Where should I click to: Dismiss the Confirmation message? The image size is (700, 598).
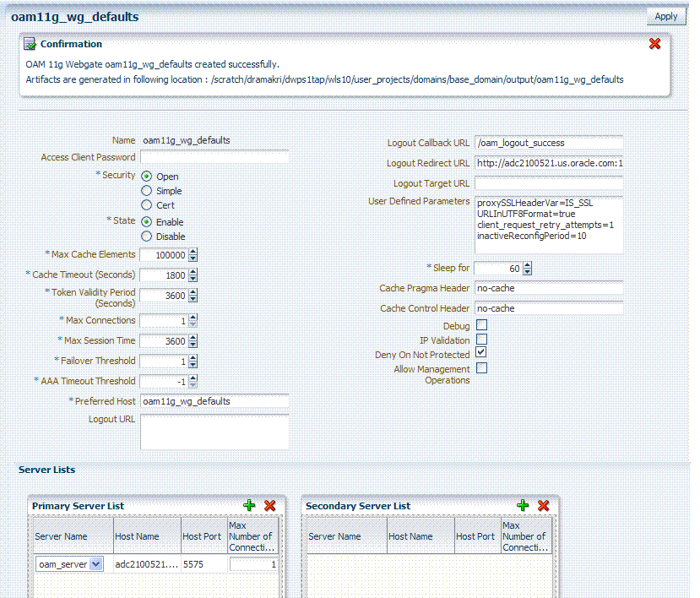pyautogui.click(x=654, y=44)
